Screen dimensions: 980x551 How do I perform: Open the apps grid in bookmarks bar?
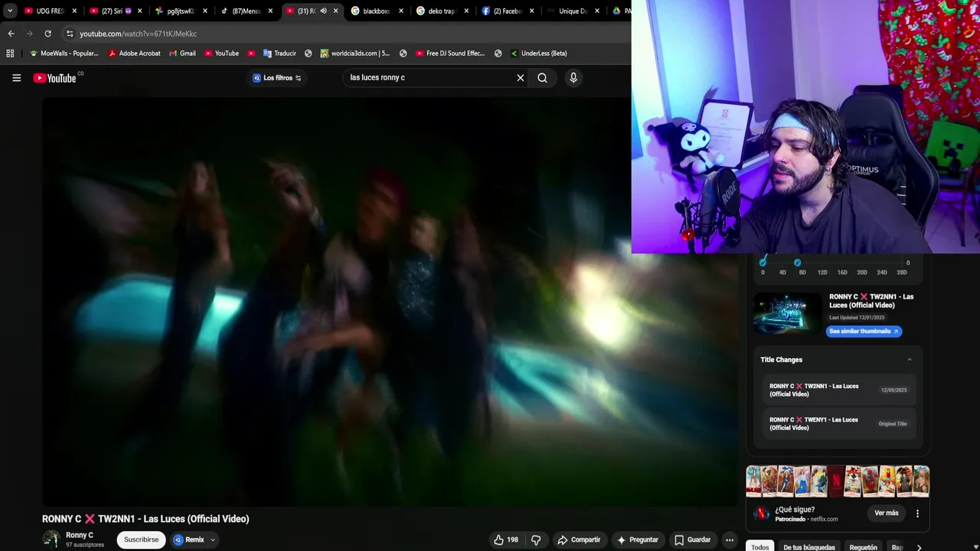pos(10,54)
